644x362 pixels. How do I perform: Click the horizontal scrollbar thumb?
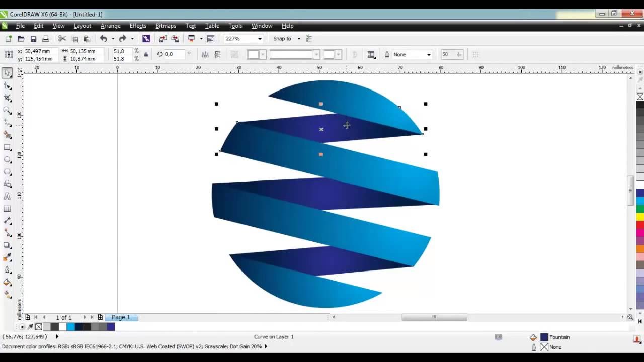point(434,317)
